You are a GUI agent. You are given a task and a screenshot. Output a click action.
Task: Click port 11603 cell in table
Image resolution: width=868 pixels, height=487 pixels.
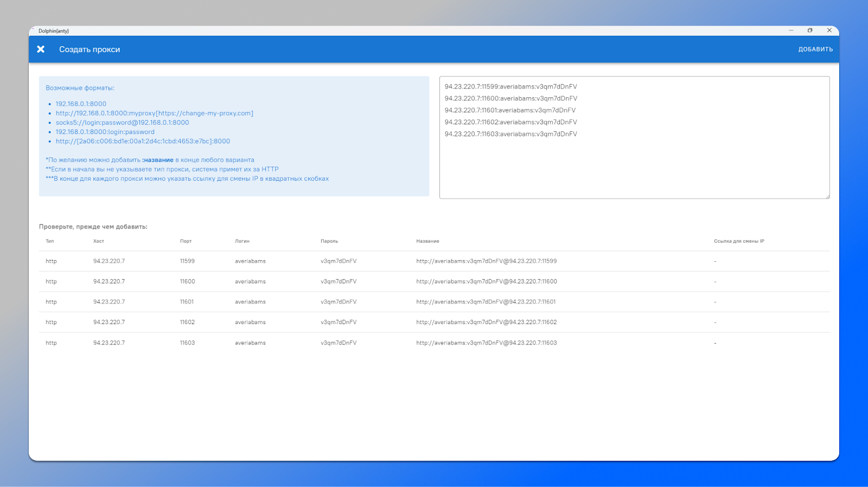188,343
